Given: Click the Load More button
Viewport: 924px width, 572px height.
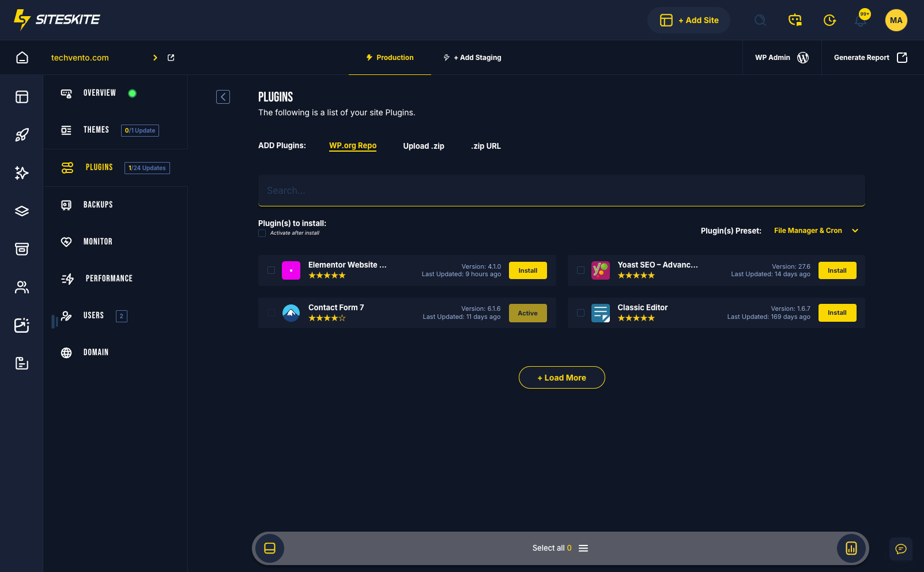Looking at the screenshot, I should click(x=562, y=378).
